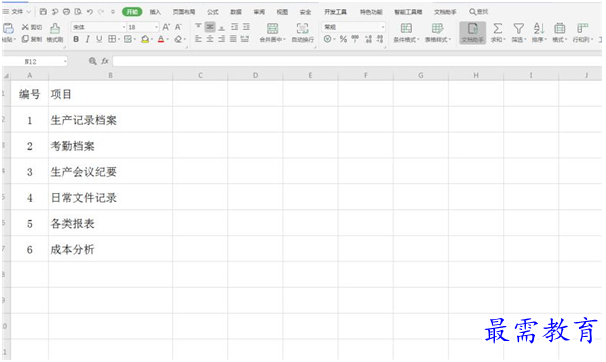
Task: Click the Decrease Decimal icon
Action: point(380,39)
